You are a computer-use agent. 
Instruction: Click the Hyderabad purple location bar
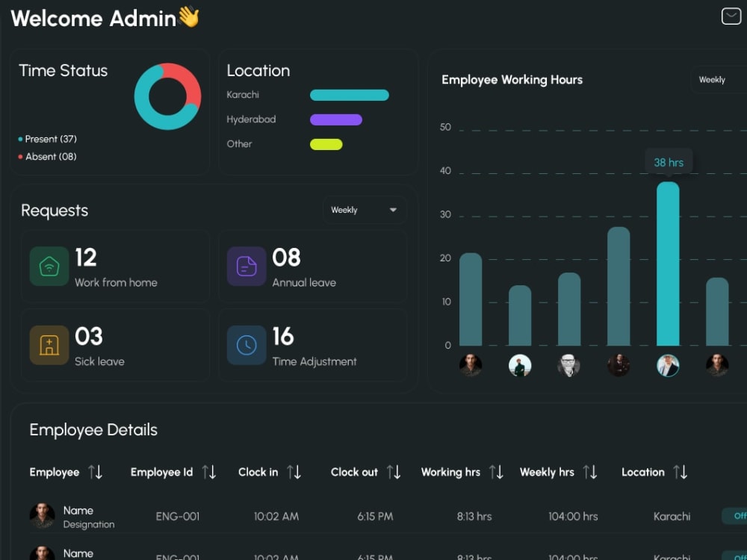point(336,119)
